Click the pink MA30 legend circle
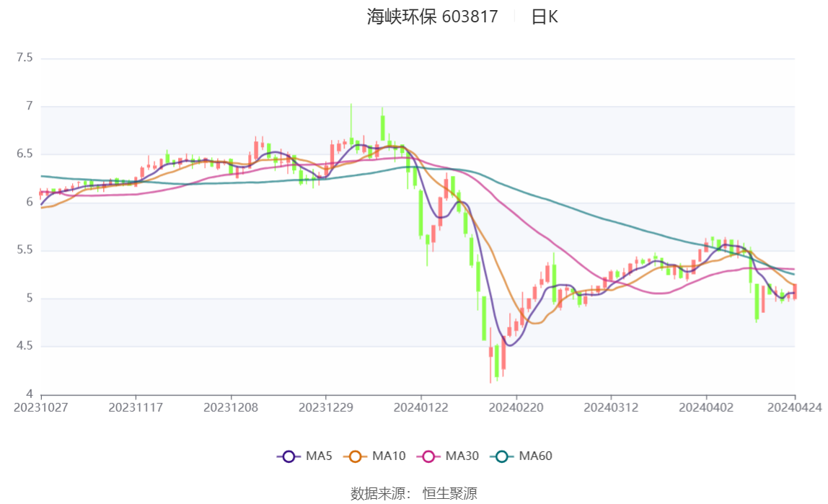The image size is (828, 504). 429,456
